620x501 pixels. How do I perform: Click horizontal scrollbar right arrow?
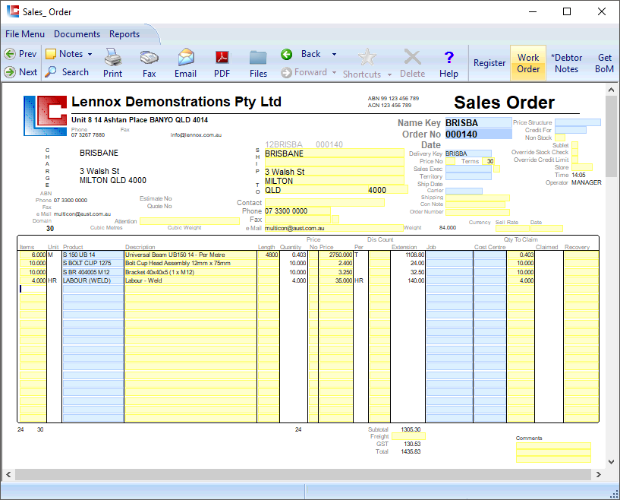coord(599,475)
